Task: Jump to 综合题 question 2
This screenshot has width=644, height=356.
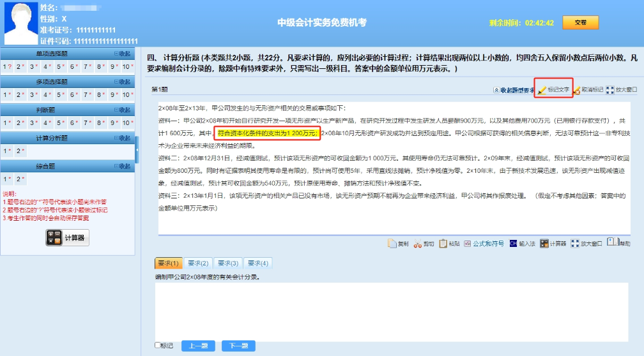Action: coord(20,179)
